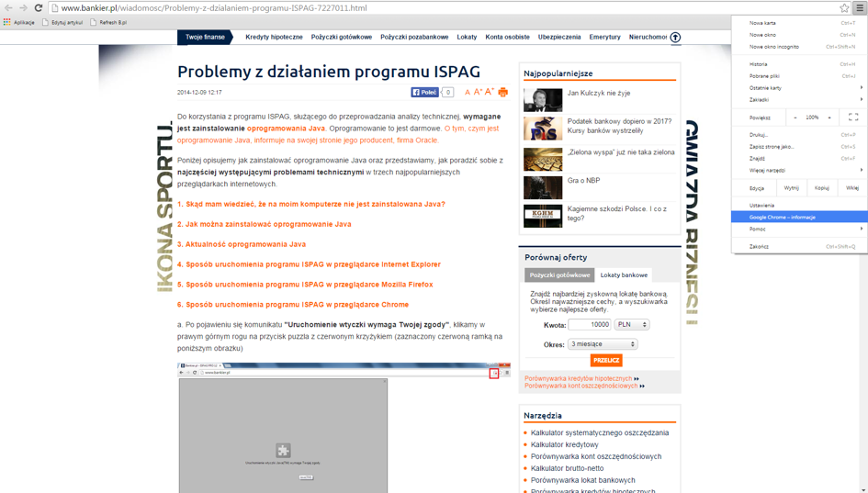Print the article with the printer icon

point(502,93)
